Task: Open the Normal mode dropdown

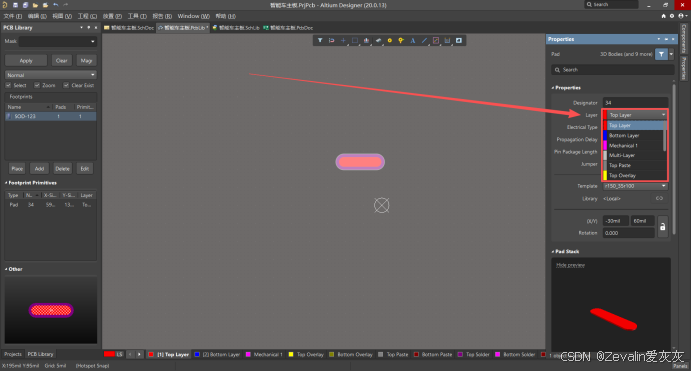Action: click(x=51, y=75)
